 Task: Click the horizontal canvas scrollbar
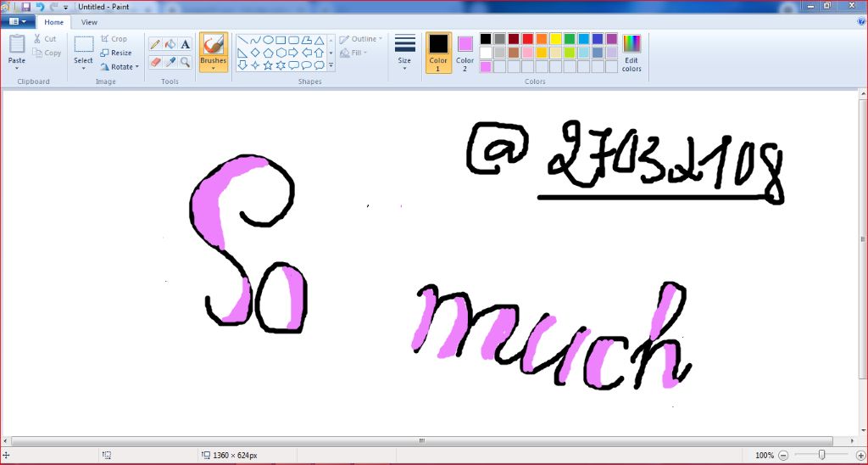tap(422, 441)
